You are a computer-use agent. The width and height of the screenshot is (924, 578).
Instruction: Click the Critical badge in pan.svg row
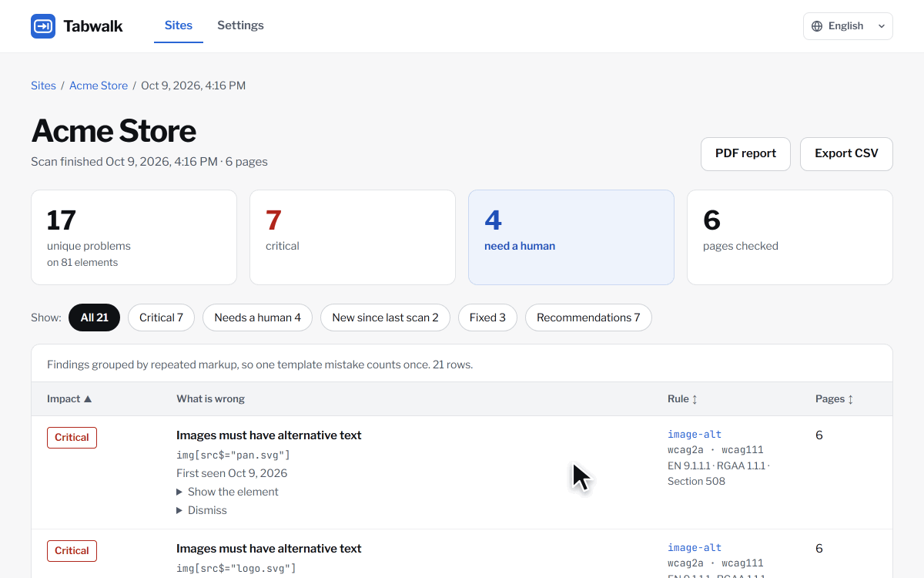[72, 438]
